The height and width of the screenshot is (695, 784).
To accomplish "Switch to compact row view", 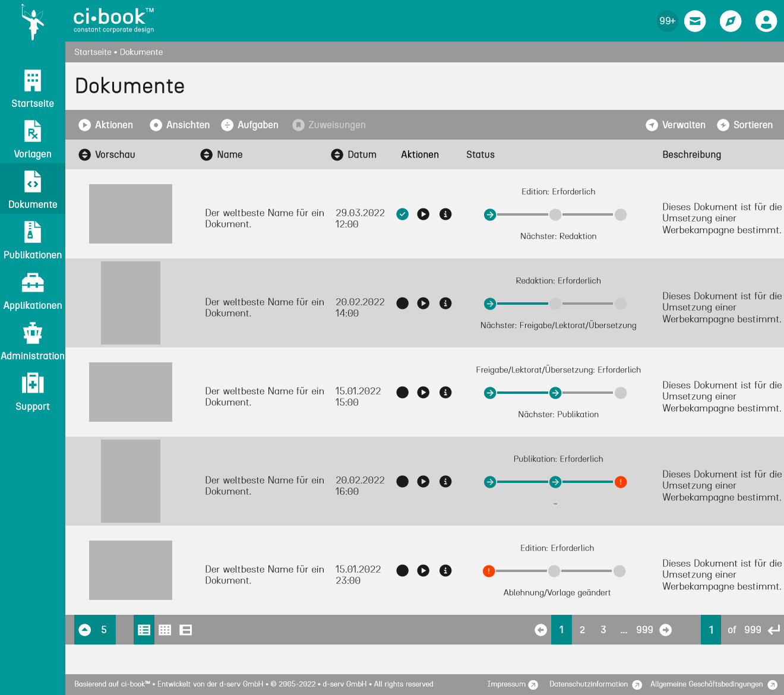I will click(186, 630).
